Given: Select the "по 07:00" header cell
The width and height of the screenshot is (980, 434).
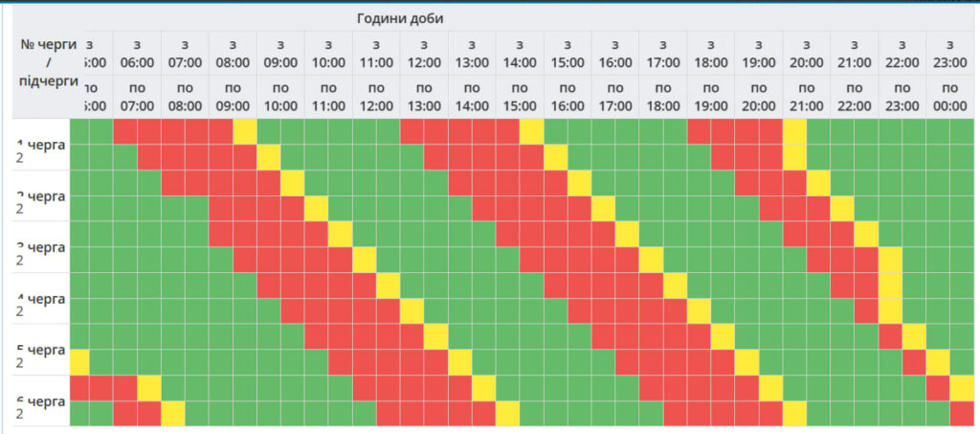Looking at the screenshot, I should 137,98.
